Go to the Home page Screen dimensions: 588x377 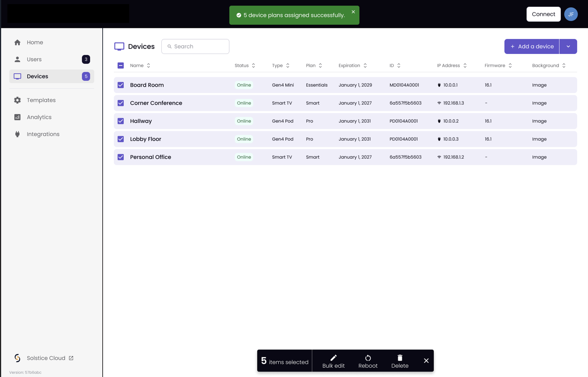click(35, 42)
